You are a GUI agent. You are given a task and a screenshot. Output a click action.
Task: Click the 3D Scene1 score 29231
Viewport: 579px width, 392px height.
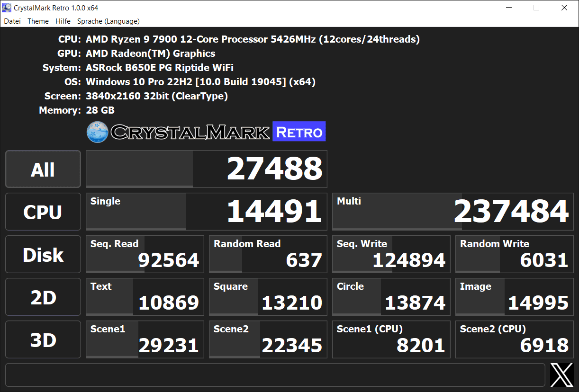click(145, 339)
